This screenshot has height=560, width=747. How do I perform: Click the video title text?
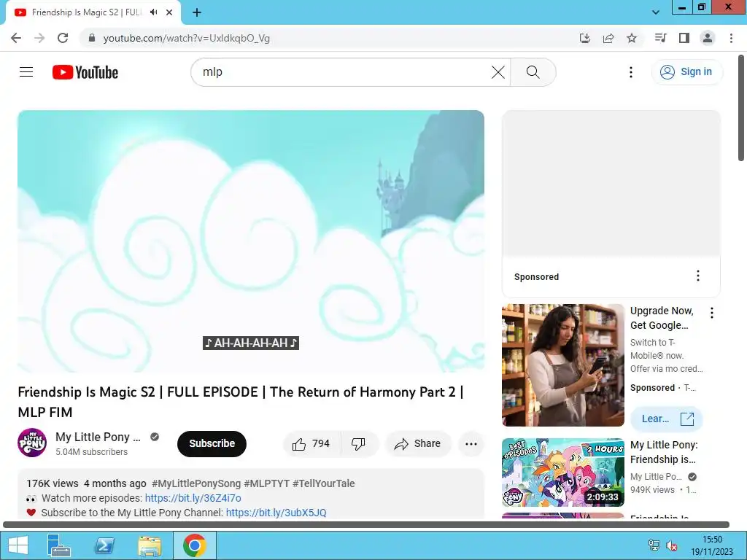[241, 402]
